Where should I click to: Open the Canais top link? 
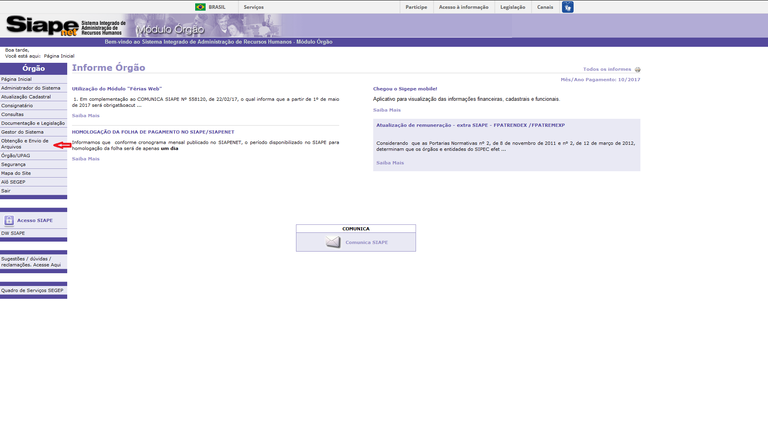click(x=545, y=7)
